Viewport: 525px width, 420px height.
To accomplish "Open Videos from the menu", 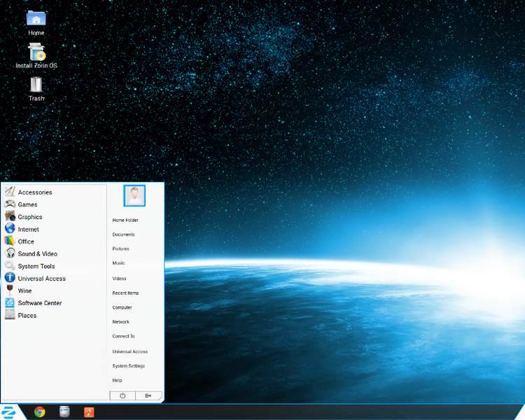I will pyautogui.click(x=119, y=279).
